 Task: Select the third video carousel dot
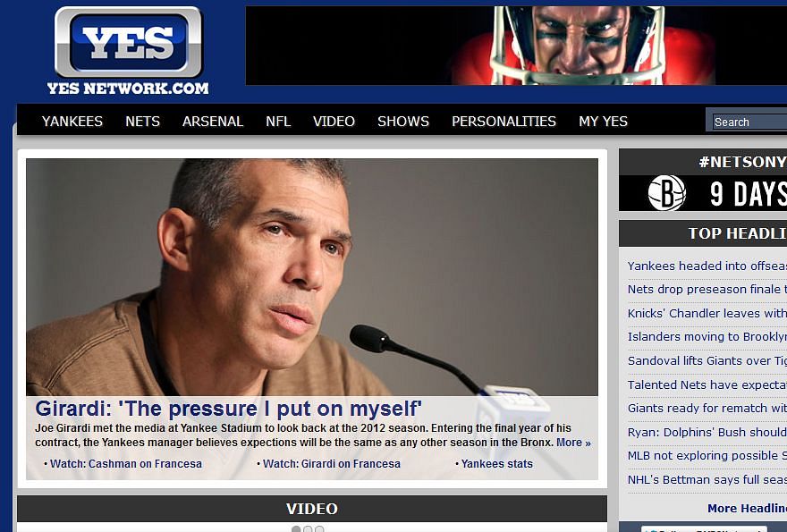[319, 529]
